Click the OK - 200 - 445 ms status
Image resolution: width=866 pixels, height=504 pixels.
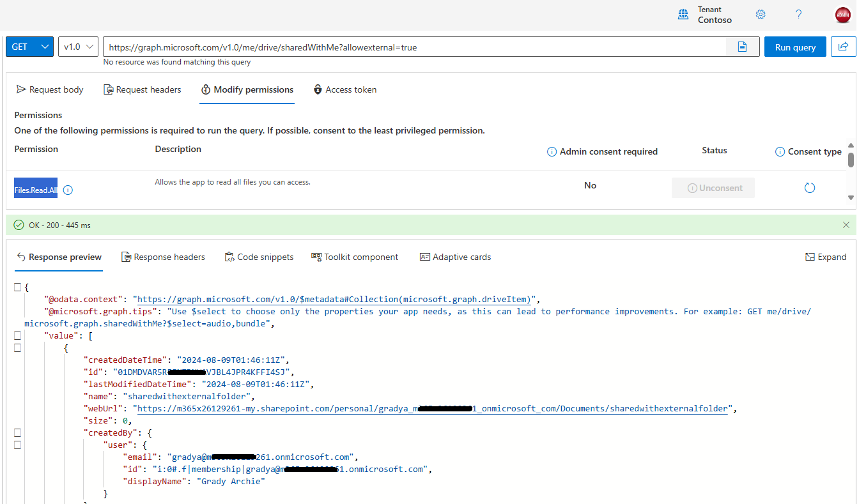click(x=59, y=225)
